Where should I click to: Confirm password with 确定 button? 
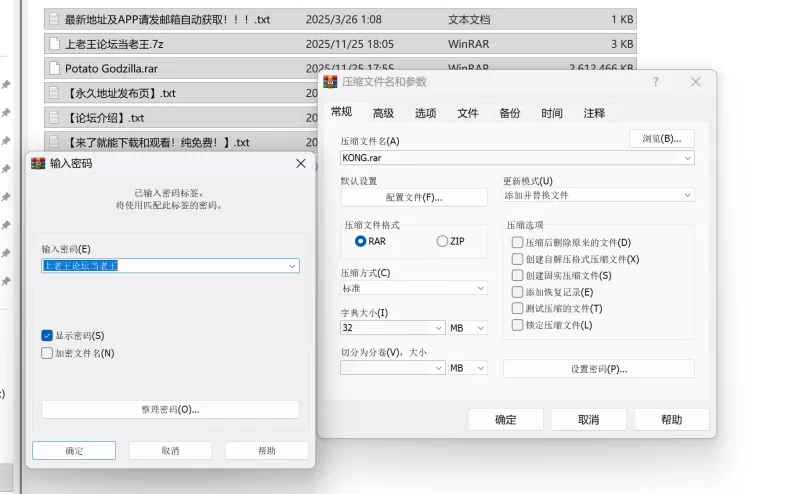coord(74,451)
